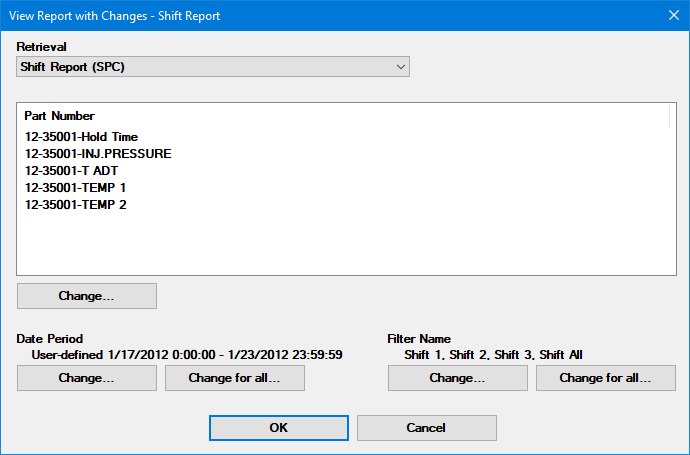Select the 12-35001-T ADT list item
The width and height of the screenshot is (690, 455).
coord(71,171)
